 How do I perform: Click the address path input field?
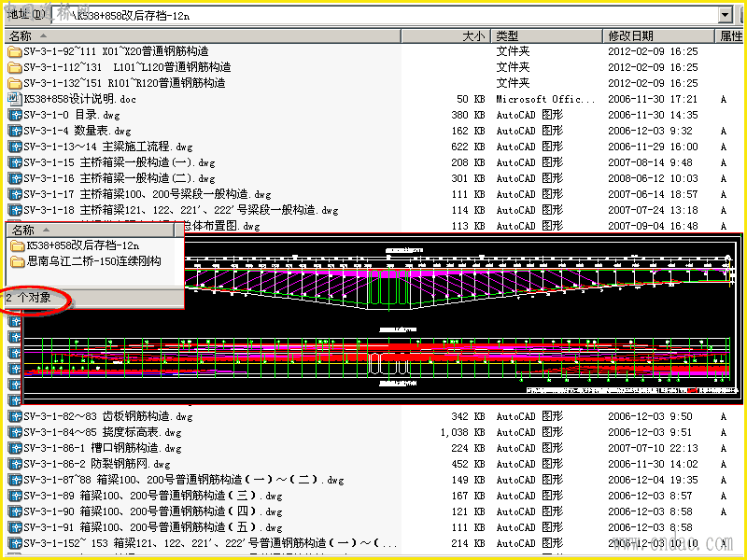385,15
